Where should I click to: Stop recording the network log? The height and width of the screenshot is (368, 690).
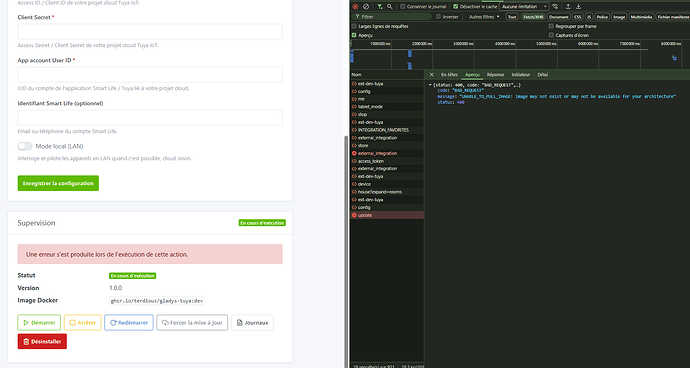pyautogui.click(x=355, y=7)
